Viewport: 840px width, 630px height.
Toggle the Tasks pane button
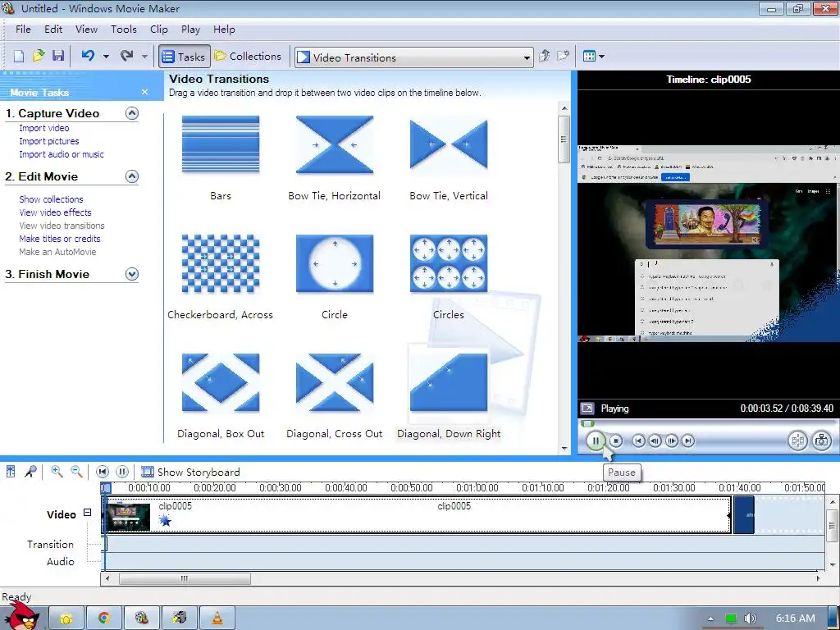(184, 57)
